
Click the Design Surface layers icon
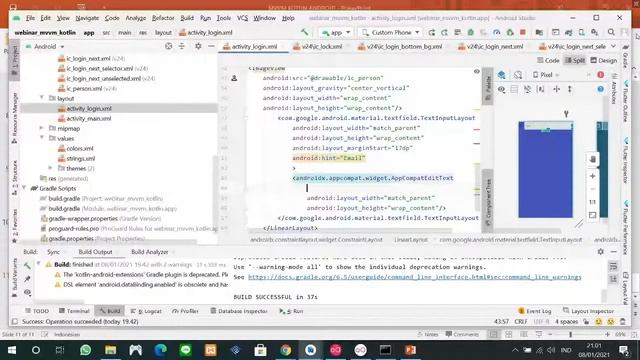(x=501, y=75)
